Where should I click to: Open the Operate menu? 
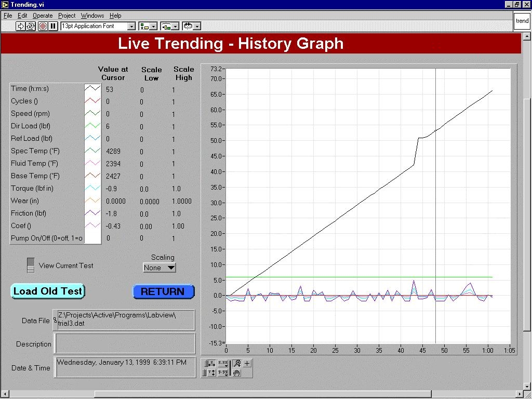pyautogui.click(x=43, y=16)
